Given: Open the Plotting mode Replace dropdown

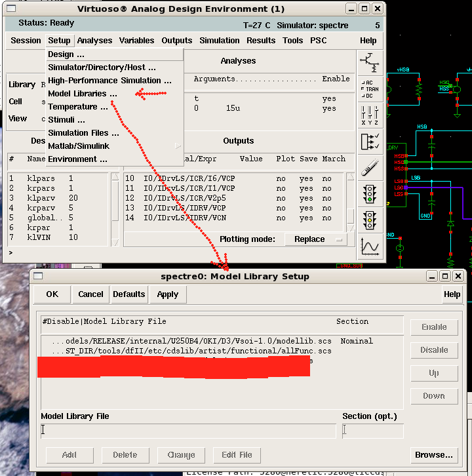Looking at the screenshot, I should point(316,239).
